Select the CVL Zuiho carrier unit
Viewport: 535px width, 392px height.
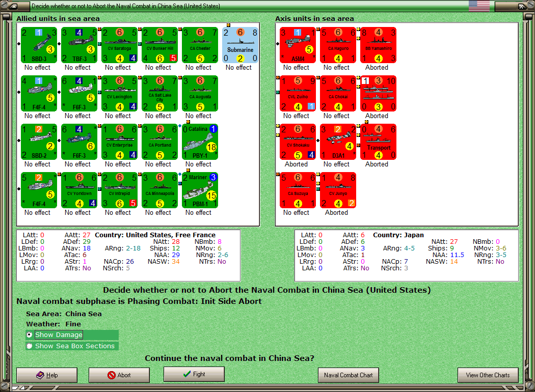coord(298,94)
